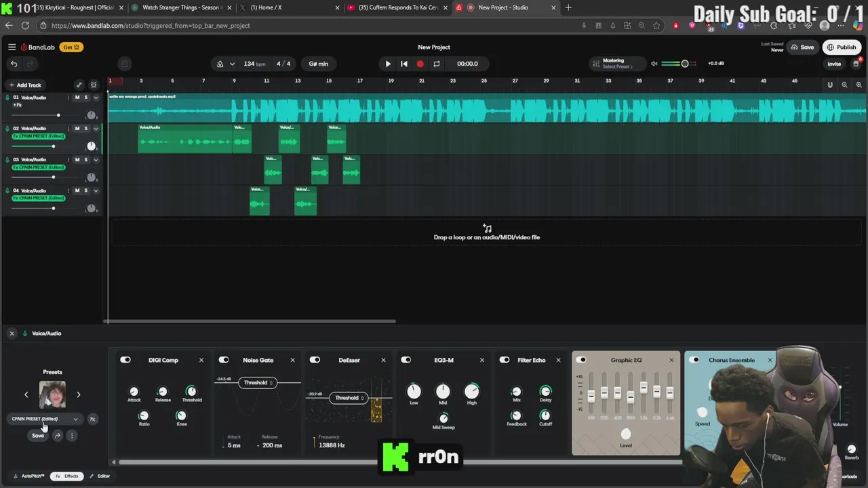The width and height of the screenshot is (868, 488).
Task: Switch to Watch Stranger Things browser tab
Action: 180,7
